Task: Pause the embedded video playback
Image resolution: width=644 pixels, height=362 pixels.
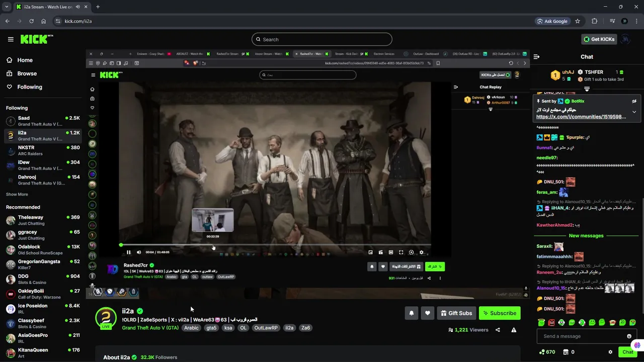Action: [128, 252]
